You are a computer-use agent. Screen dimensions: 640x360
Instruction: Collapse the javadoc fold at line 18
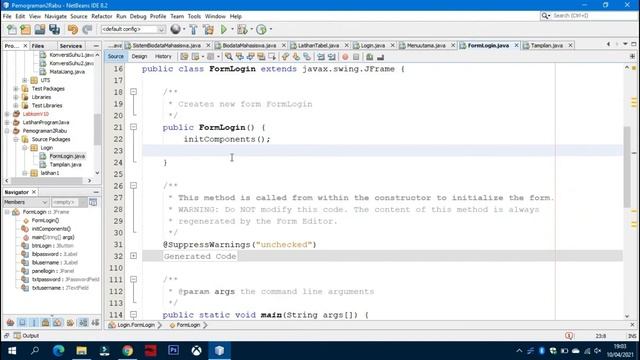pyautogui.click(x=133, y=92)
